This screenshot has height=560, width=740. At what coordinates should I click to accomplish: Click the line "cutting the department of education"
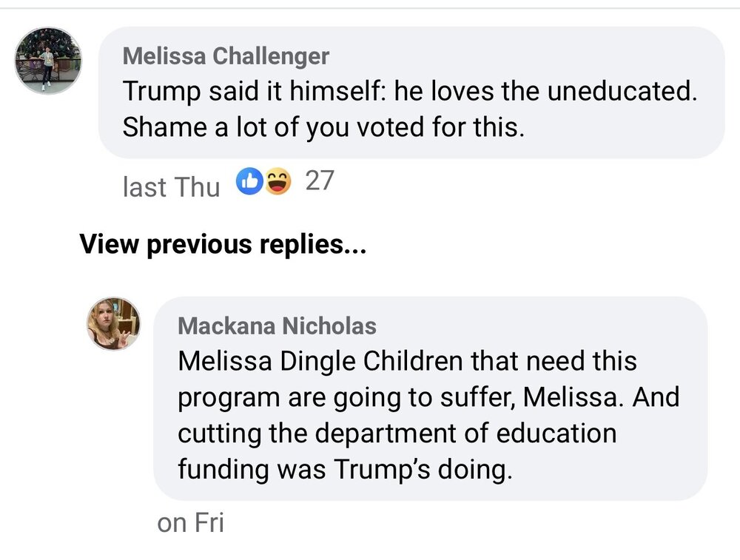point(397,433)
